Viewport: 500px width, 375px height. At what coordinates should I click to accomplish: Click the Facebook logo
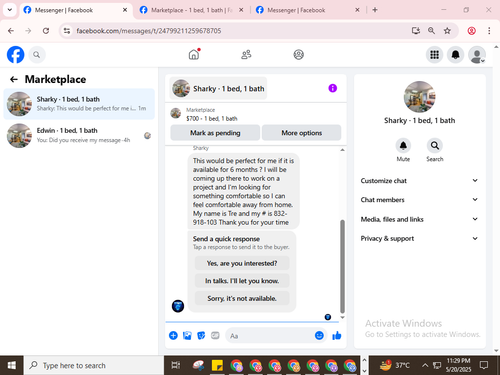tap(16, 55)
